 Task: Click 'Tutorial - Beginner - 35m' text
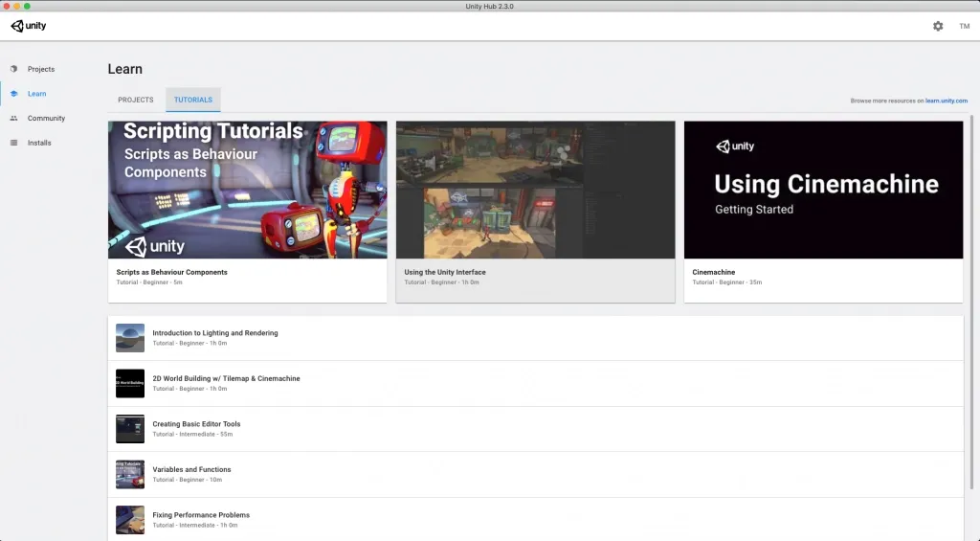727,282
